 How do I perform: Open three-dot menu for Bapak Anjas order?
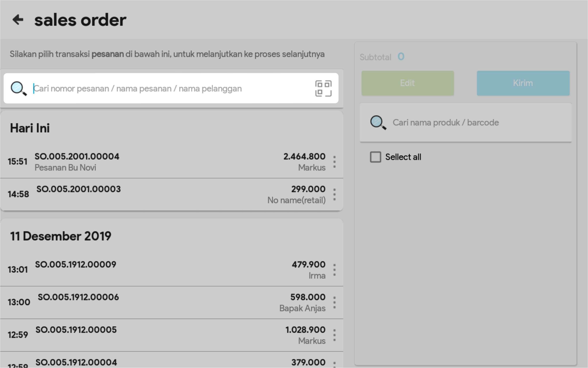point(335,302)
